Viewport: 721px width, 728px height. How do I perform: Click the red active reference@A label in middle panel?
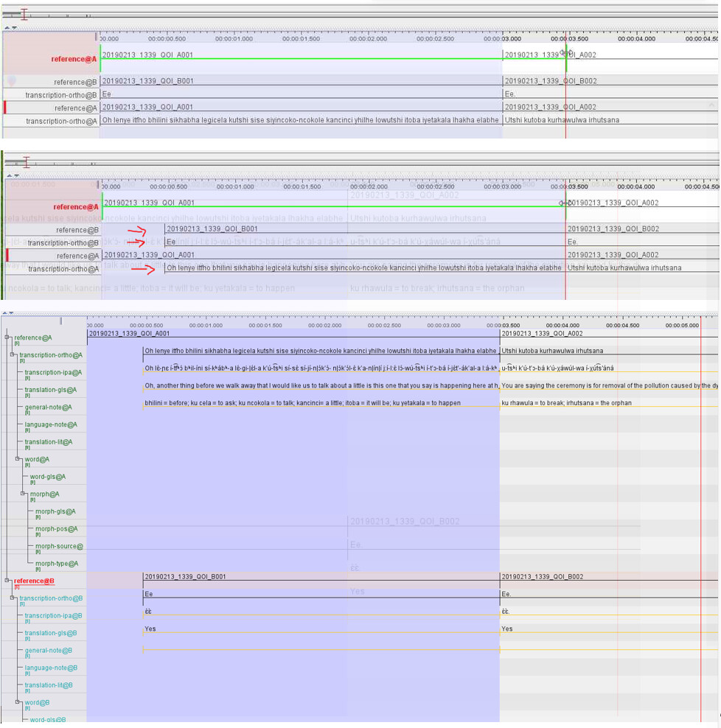tap(75, 207)
